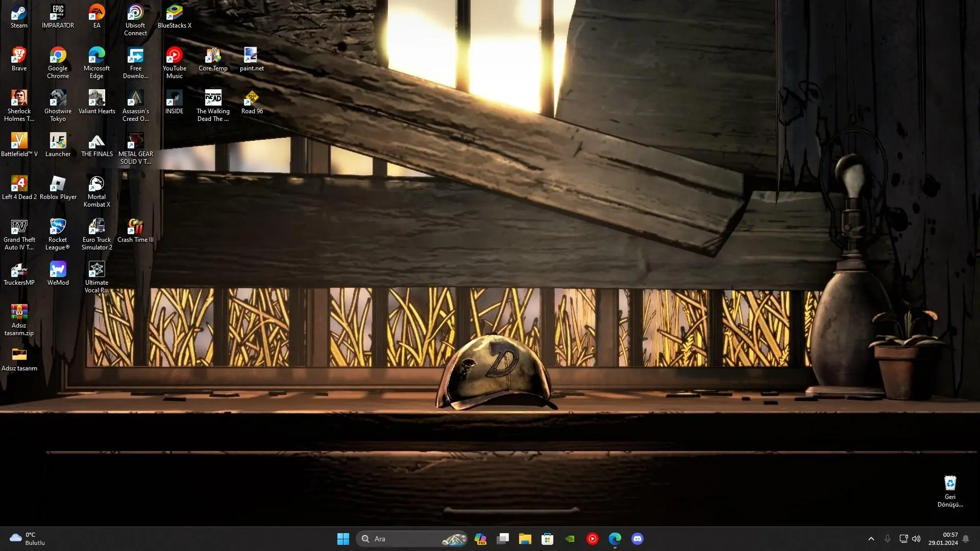
Task: Select the Ultimate Vocal Remover icon
Action: (96, 277)
